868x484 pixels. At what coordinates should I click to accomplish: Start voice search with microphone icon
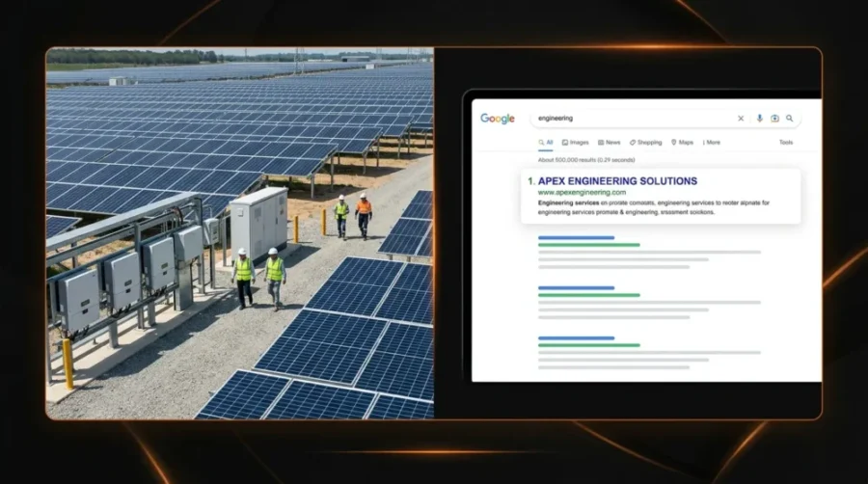[x=760, y=119]
